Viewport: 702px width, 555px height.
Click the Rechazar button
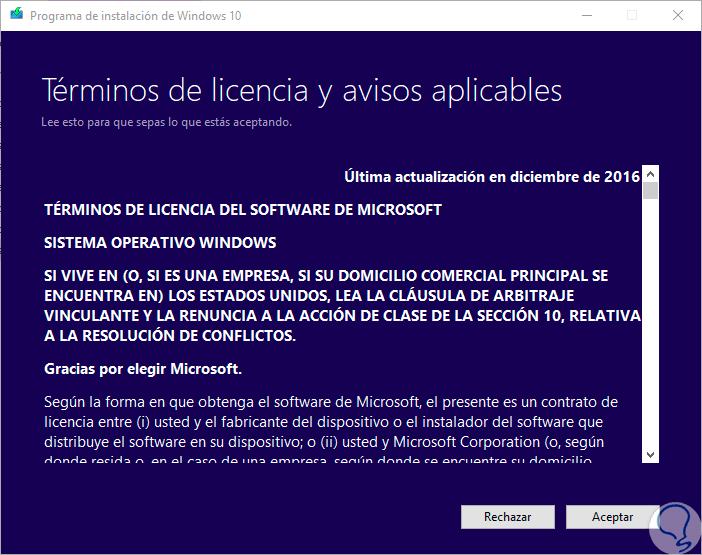tap(508, 517)
